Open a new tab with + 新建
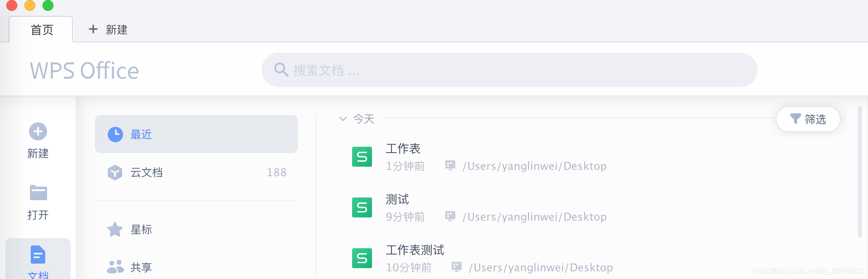 (108, 29)
